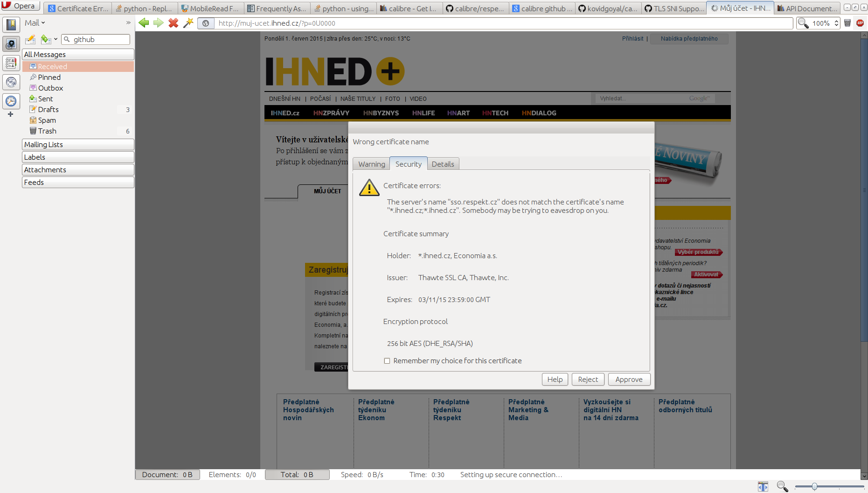Image resolution: width=868 pixels, height=493 pixels.
Task: Click the wand icon in the toolbar
Action: click(188, 23)
